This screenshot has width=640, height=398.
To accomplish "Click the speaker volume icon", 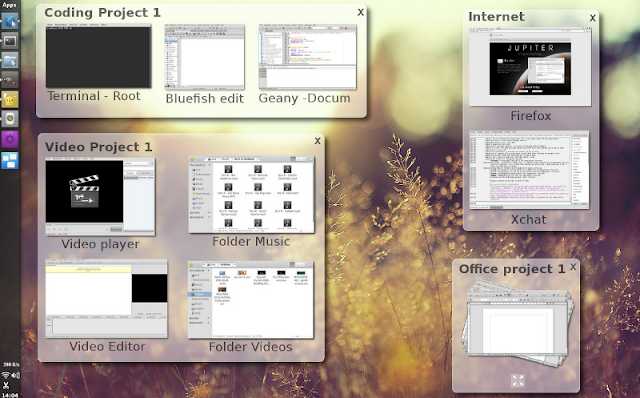I will (x=16, y=375).
